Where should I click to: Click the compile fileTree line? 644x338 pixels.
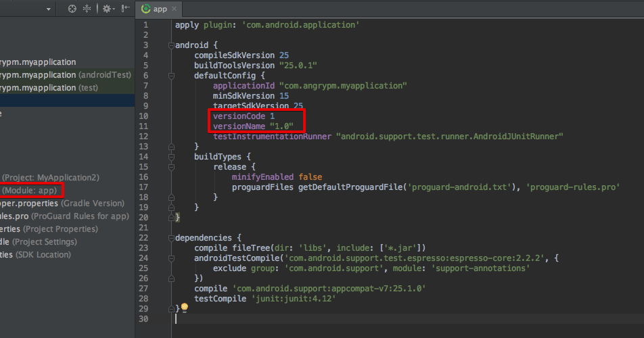coord(310,248)
